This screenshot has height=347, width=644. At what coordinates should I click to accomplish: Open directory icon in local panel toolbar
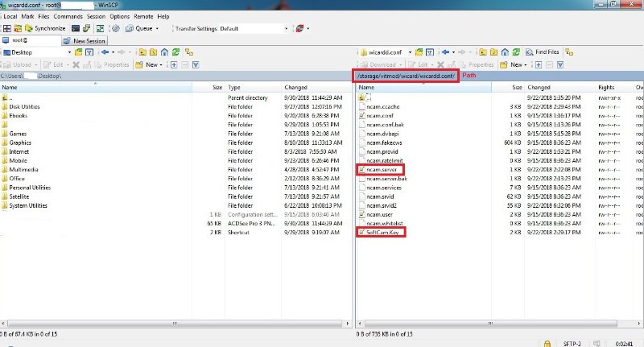[x=78, y=52]
